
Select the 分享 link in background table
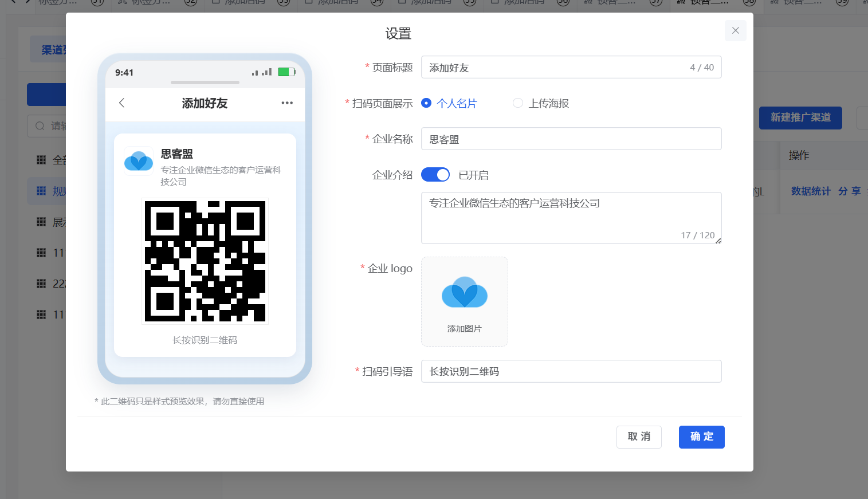849,191
